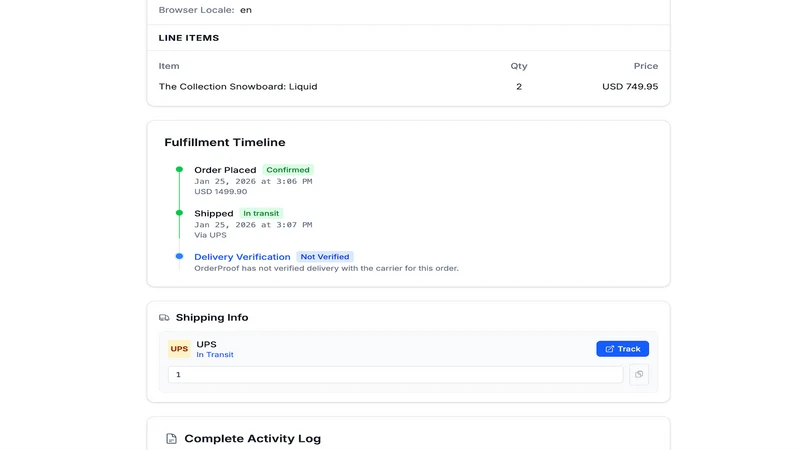Click the In Transit status under UPS
The image size is (800, 450).
click(x=215, y=355)
